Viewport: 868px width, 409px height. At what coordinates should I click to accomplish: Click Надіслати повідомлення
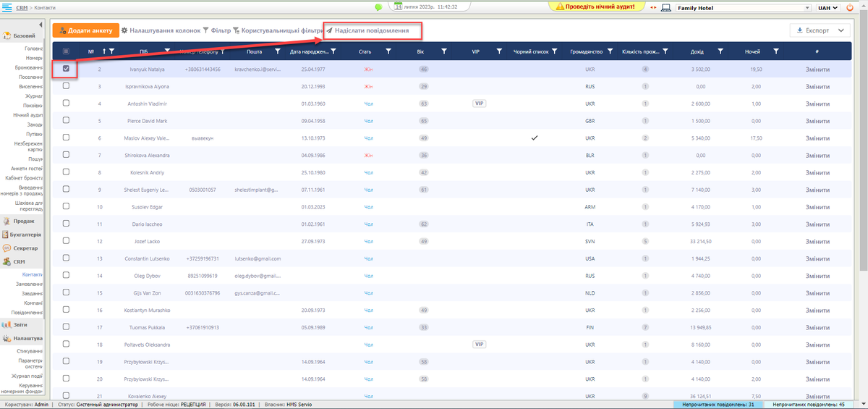(372, 30)
